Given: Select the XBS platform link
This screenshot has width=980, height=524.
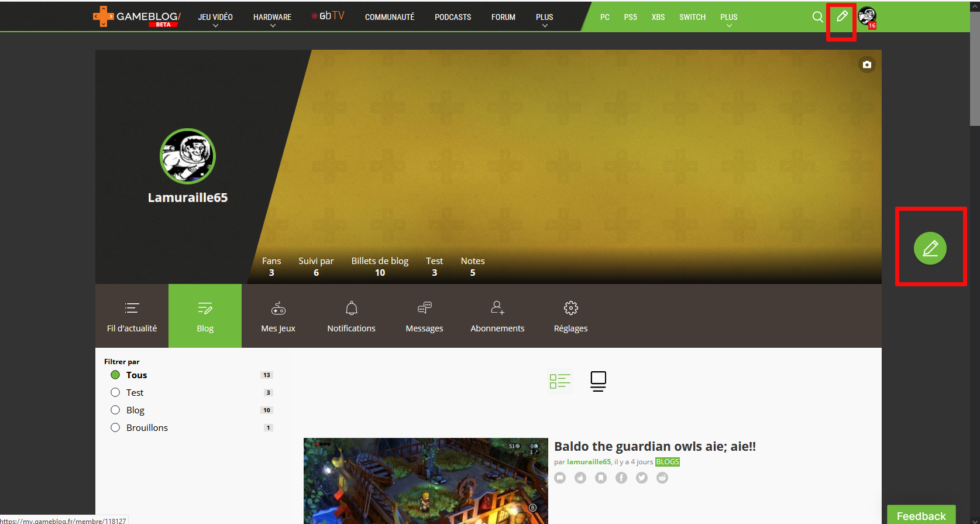Looking at the screenshot, I should tap(658, 17).
